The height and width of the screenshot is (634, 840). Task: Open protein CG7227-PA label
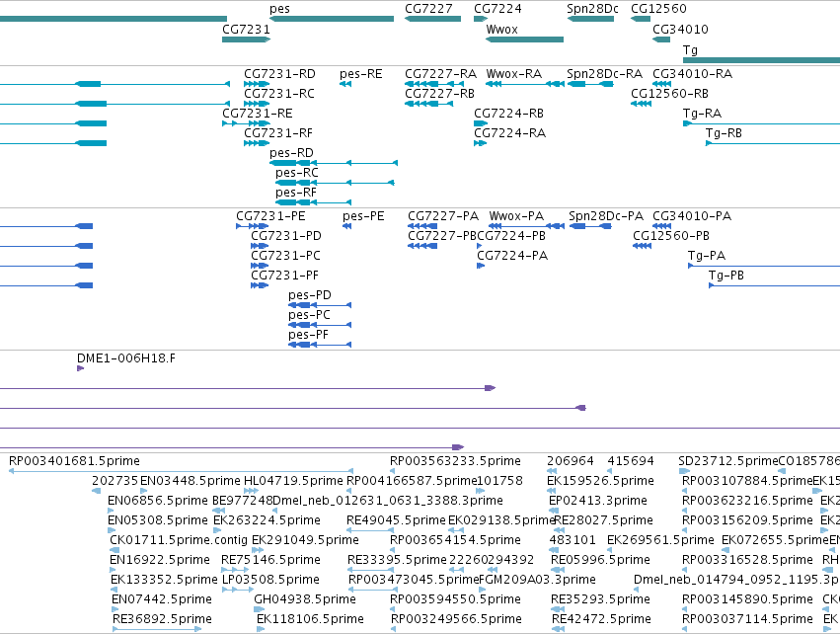[x=443, y=216]
